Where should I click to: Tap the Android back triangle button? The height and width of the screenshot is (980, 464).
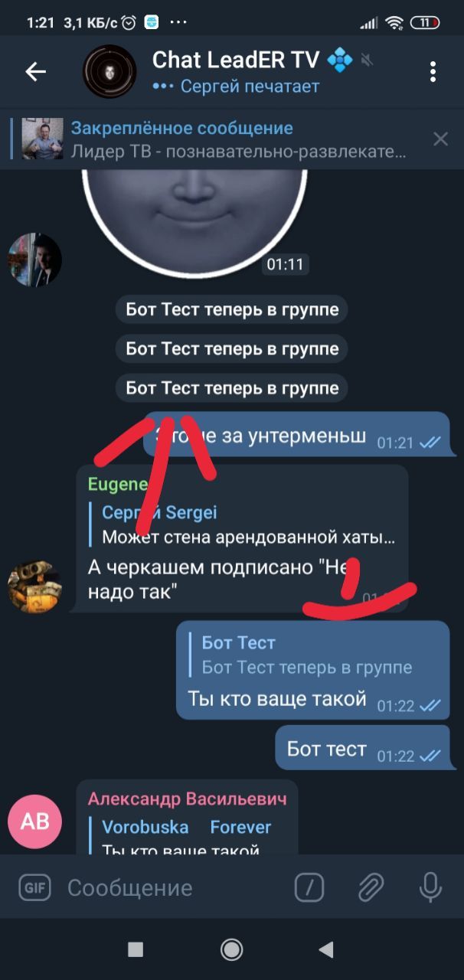point(327,950)
